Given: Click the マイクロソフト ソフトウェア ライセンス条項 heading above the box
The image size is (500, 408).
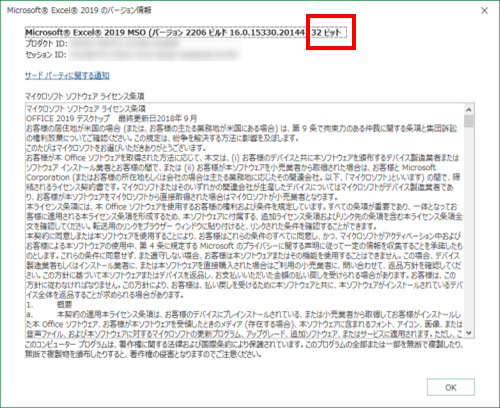Looking at the screenshot, I should pos(85,96).
